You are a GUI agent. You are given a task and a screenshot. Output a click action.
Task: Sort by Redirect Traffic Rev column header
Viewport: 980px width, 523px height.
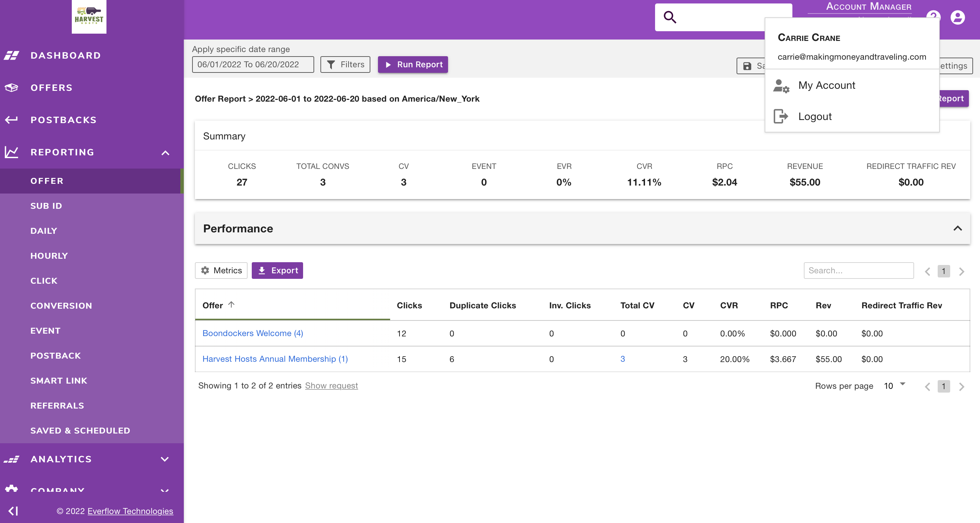tap(902, 306)
